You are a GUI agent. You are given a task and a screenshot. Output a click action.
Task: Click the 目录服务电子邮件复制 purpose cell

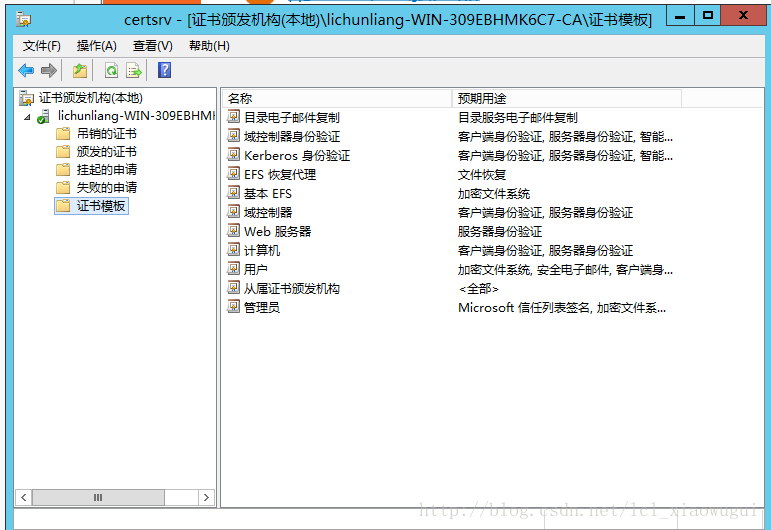pyautogui.click(x=518, y=118)
